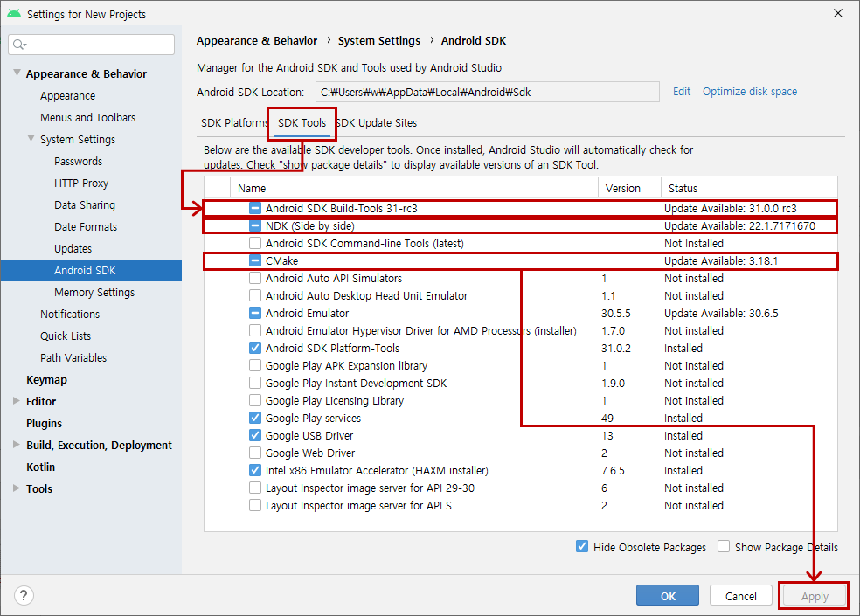
Task: Click the Android SDK Location path field
Action: click(487, 92)
